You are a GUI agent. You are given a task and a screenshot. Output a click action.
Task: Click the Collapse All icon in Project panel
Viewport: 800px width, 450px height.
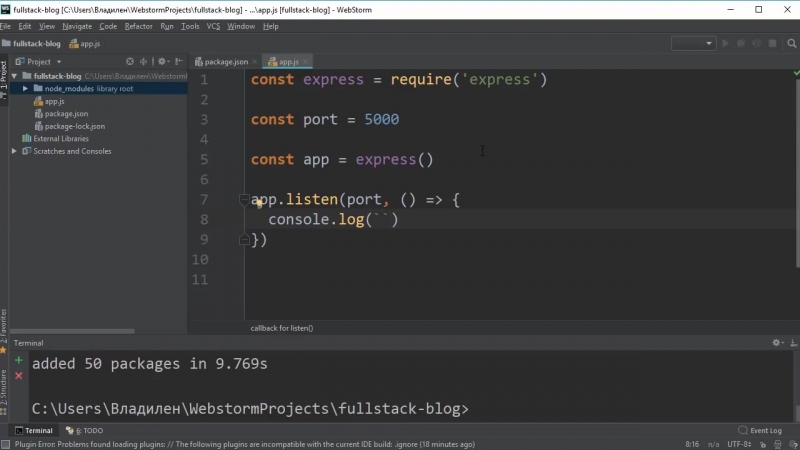pyautogui.click(x=143, y=61)
